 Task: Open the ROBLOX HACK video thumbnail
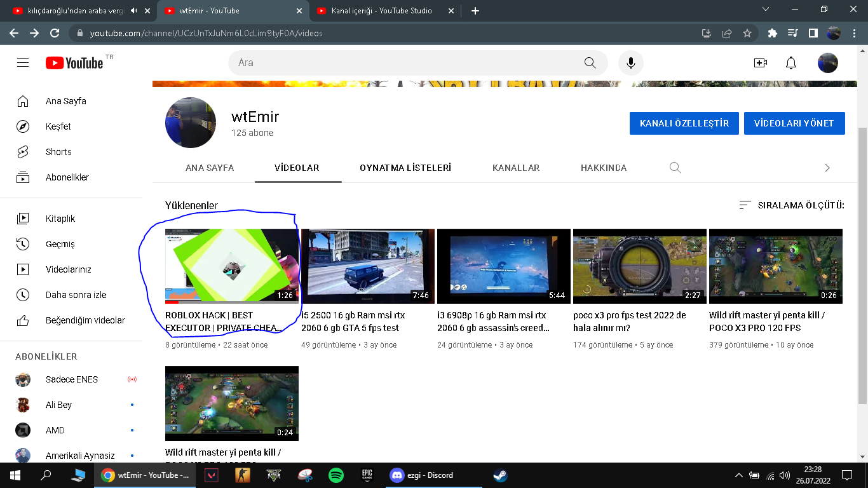[232, 266]
